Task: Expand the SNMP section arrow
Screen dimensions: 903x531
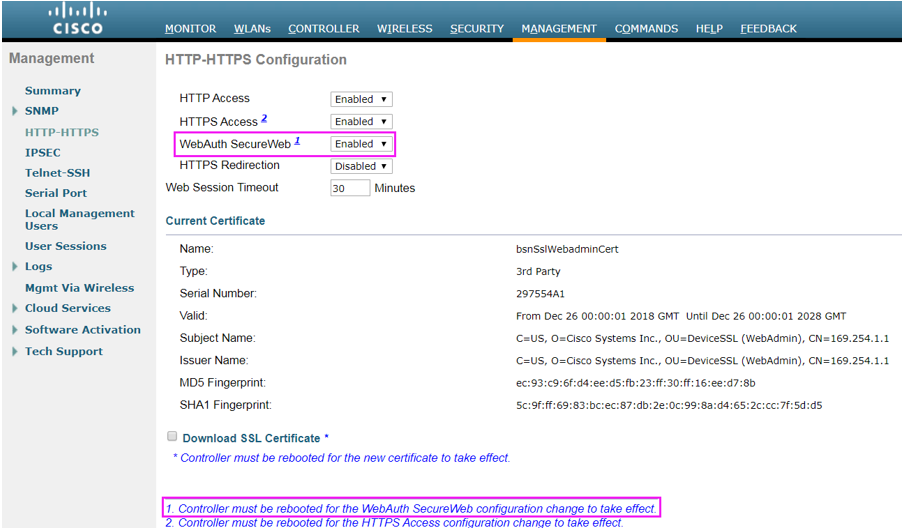Action: coord(15,111)
